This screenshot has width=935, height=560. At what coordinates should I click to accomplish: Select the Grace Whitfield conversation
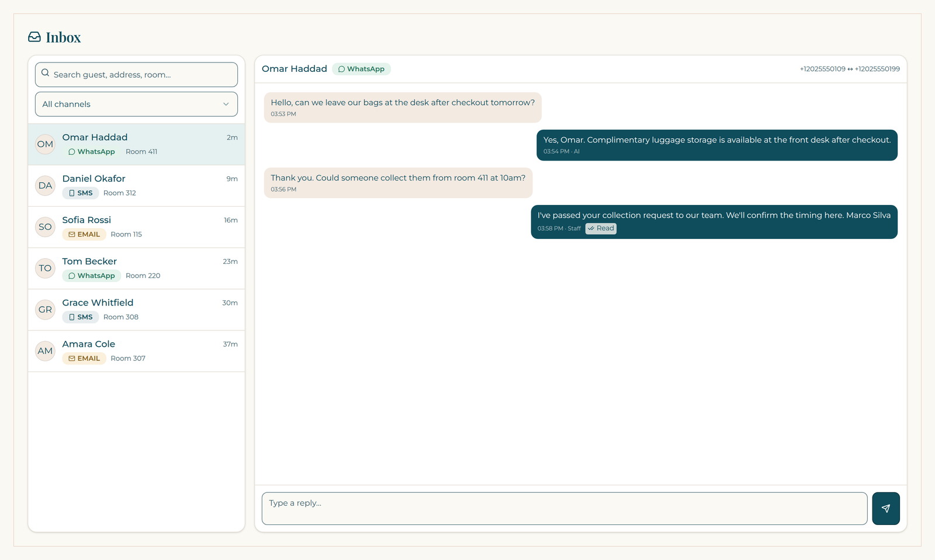(136, 310)
